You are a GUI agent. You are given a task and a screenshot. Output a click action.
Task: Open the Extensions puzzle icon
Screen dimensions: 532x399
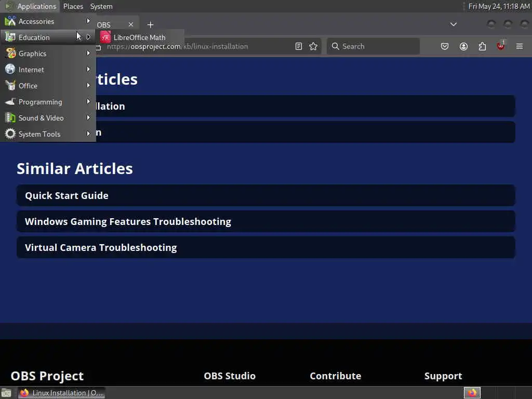(482, 46)
